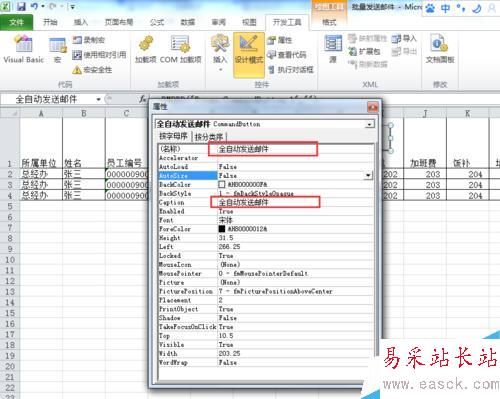Open the 文档面板 (Document Panel)
500x399 pixels.
coord(440,49)
